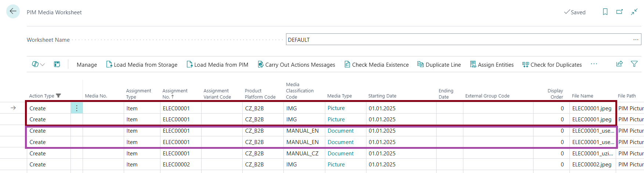The image size is (644, 173).
Task: Bookmark this page with the bookmark icon
Action: coord(605,12)
